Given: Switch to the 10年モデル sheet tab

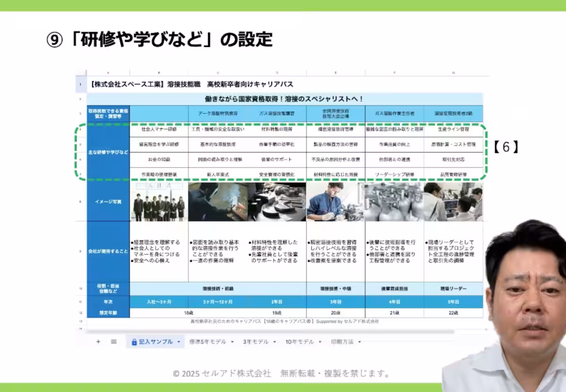Looking at the screenshot, I should tap(300, 340).
